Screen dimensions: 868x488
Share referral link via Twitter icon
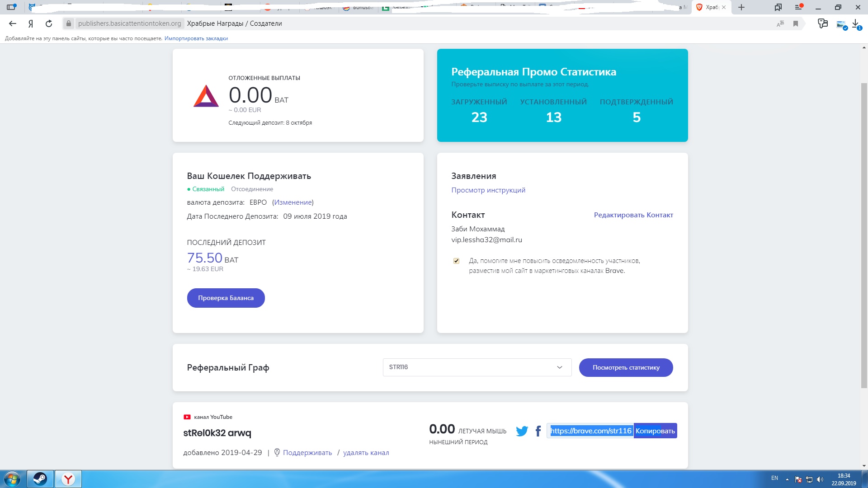[522, 431]
